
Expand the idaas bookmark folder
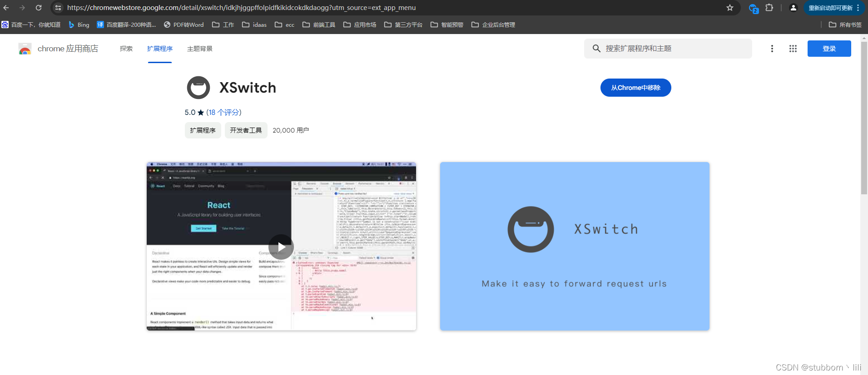pyautogui.click(x=254, y=25)
